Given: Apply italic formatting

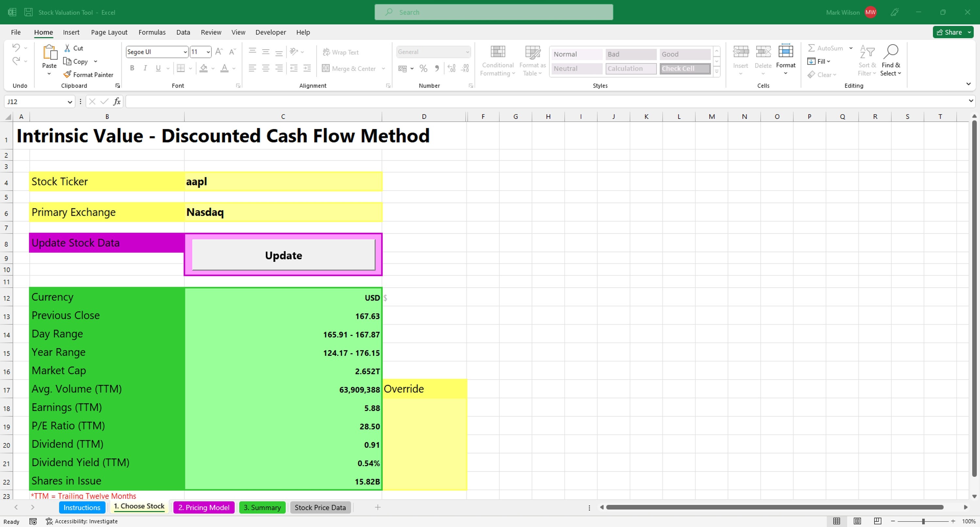Looking at the screenshot, I should pyautogui.click(x=145, y=68).
